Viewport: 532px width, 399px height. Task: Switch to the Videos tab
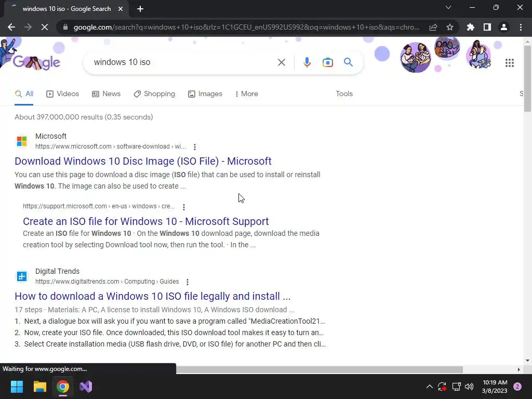(63, 94)
